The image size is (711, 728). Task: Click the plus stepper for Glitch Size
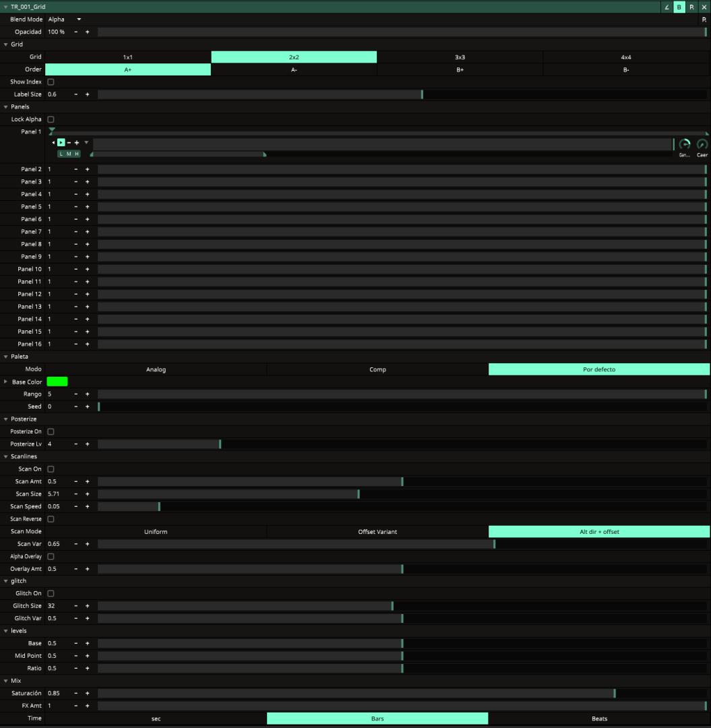point(87,606)
